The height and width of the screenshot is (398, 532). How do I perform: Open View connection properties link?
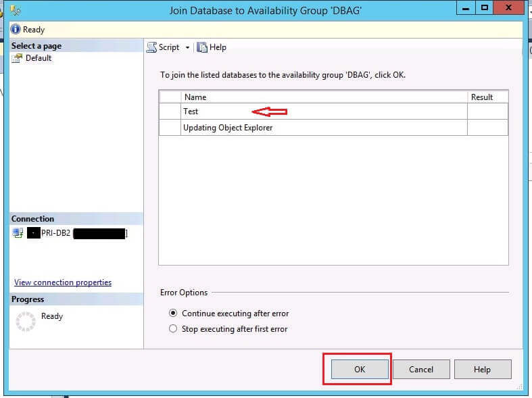63,282
